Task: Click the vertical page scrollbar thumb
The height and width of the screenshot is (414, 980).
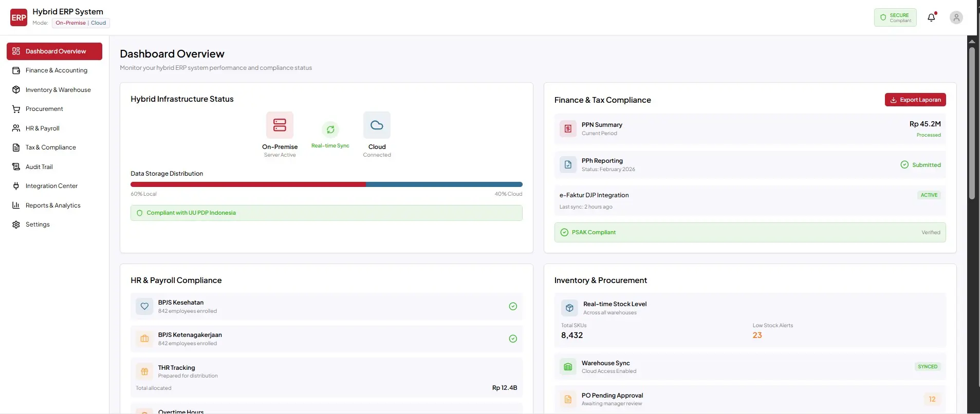Action: (x=972, y=123)
